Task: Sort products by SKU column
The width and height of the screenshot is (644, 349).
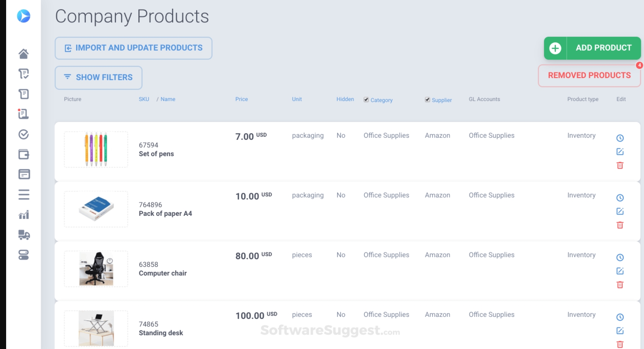Action: (144, 99)
